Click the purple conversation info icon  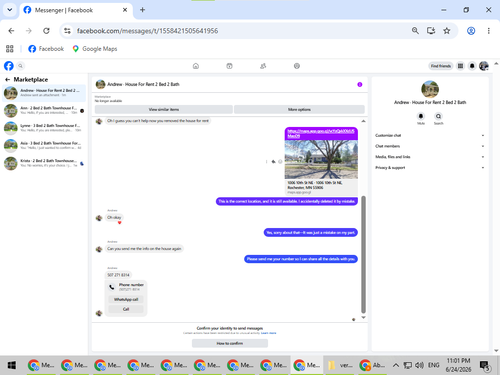(x=360, y=84)
